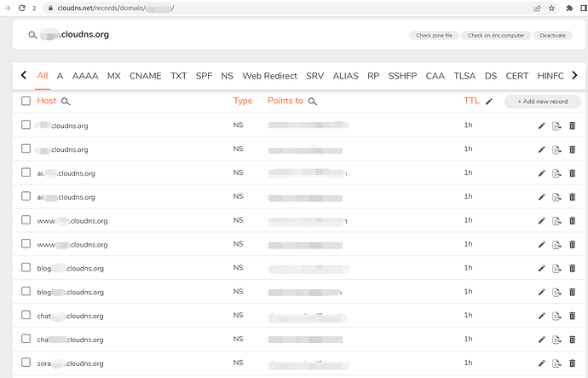Viewport: 588px width, 378px height.
Task: Tick the select-all checkbox beside Host
Action: point(26,101)
